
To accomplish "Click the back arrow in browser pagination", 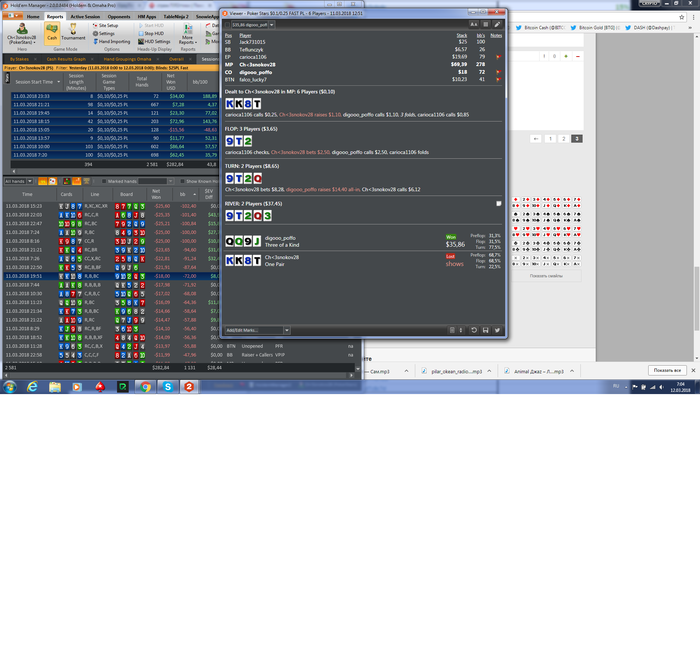I will click(x=536, y=139).
